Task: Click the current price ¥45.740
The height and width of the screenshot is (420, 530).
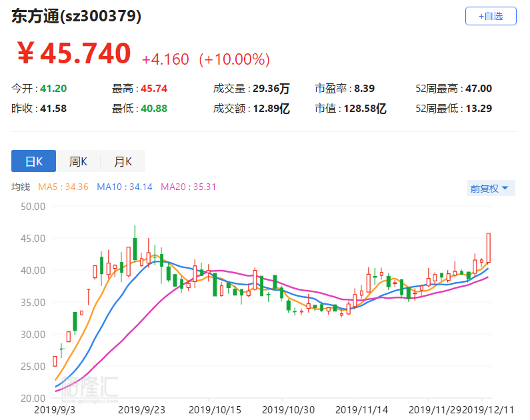Action: pos(74,53)
